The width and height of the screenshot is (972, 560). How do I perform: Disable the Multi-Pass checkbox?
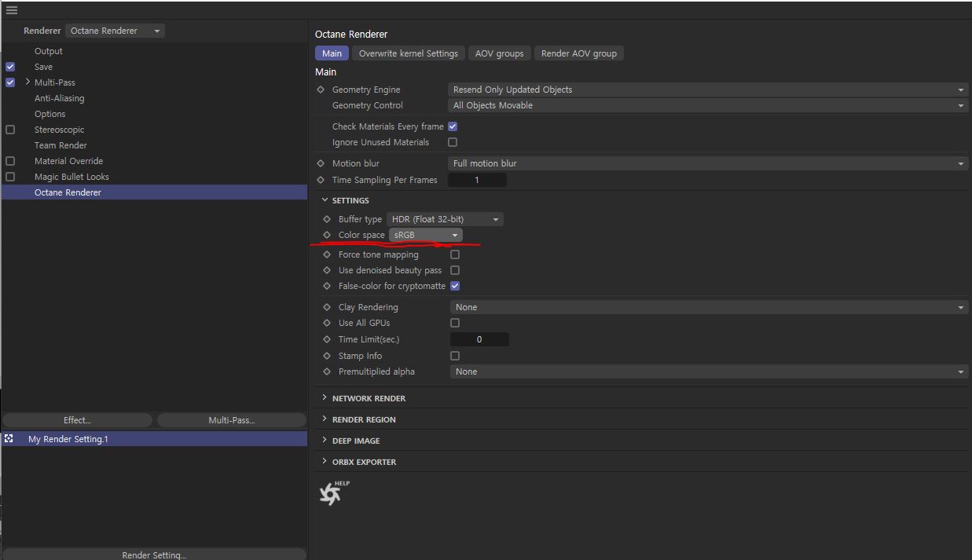tap(10, 82)
